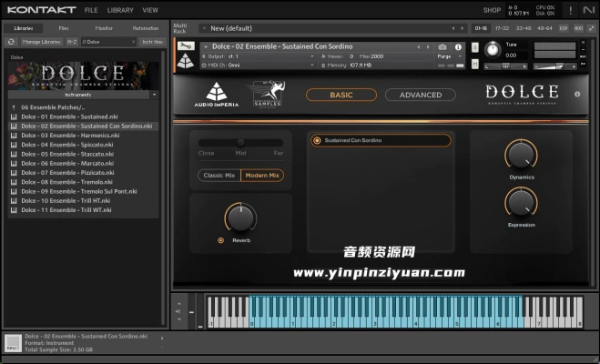600x364 pixels.
Task: Click the Instr Nav button
Action: point(153,42)
